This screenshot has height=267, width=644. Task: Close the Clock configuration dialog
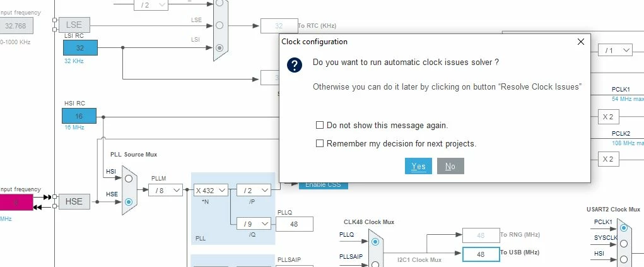click(581, 42)
